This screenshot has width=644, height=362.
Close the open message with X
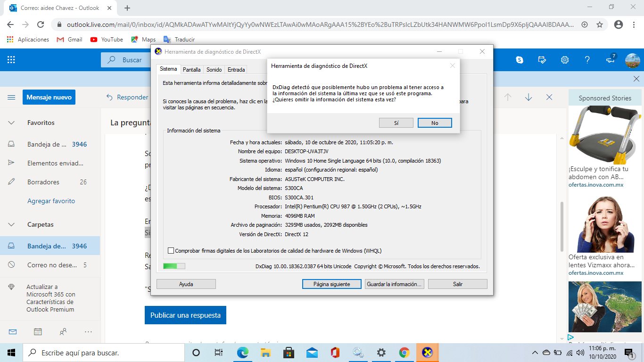pyautogui.click(x=549, y=97)
